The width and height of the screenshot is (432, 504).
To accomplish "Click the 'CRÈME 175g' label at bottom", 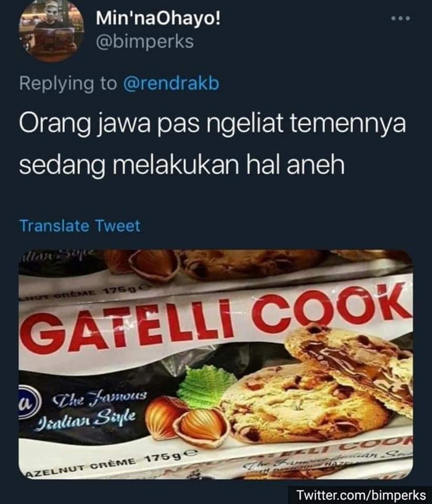I will 140,461.
